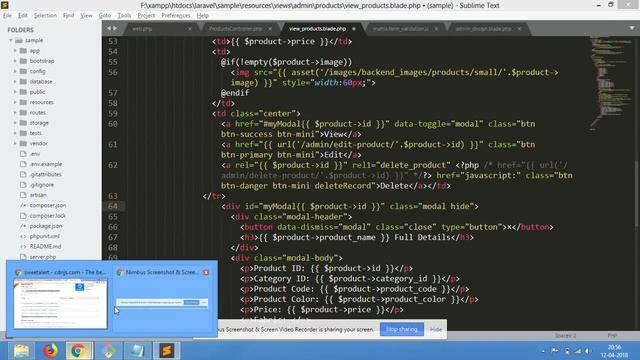Open the .env.example file

pos(46,164)
